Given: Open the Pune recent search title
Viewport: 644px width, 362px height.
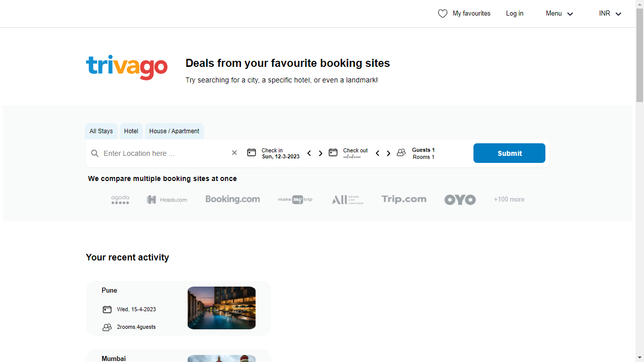Looking at the screenshot, I should point(109,291).
